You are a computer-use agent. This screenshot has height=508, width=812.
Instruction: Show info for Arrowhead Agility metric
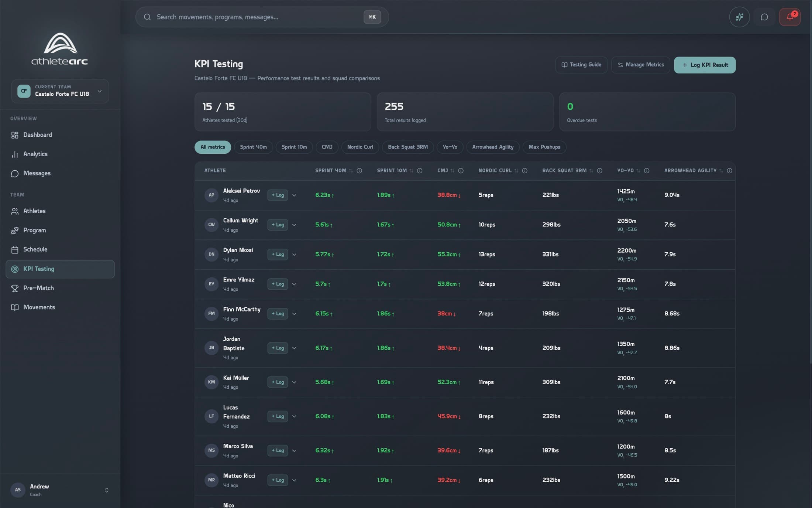click(x=729, y=171)
